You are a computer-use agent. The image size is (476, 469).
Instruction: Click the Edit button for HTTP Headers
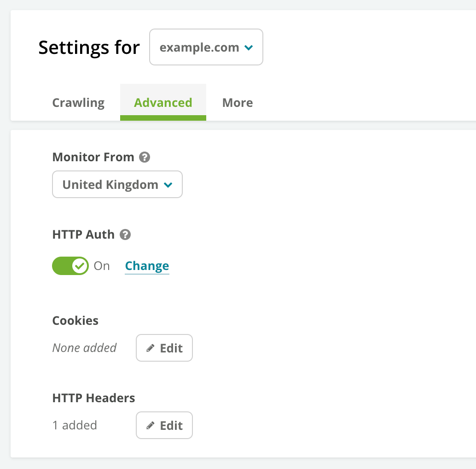(164, 425)
